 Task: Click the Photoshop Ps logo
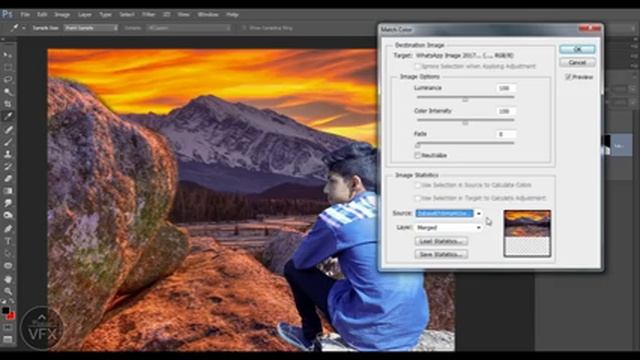(x=7, y=14)
